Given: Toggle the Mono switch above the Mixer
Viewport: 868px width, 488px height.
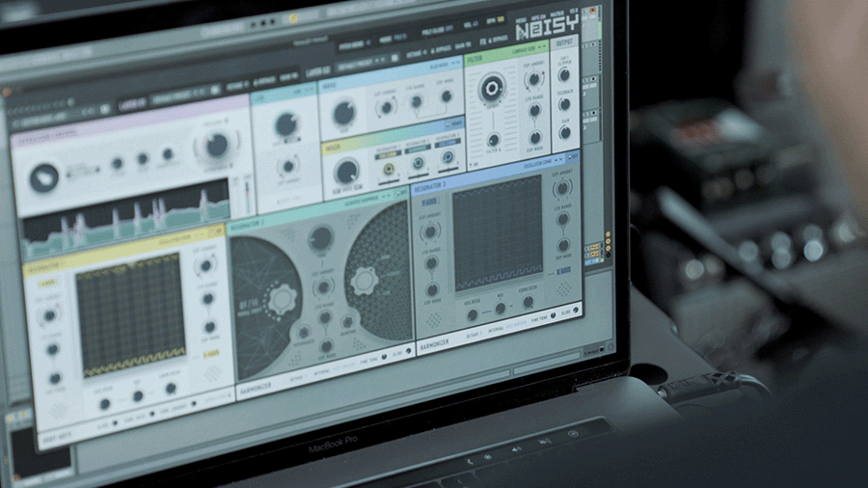Looking at the screenshot, I should (456, 123).
